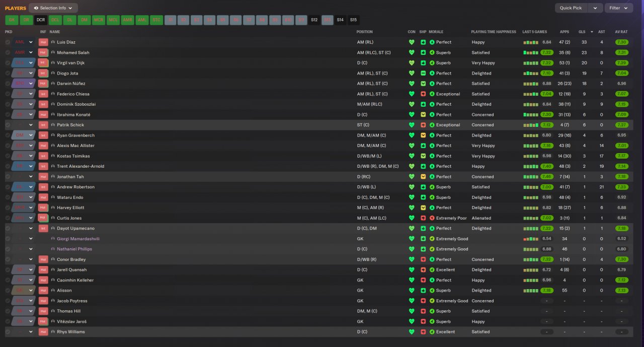
Task: Select the S14 substitute slot
Action: coord(340,20)
